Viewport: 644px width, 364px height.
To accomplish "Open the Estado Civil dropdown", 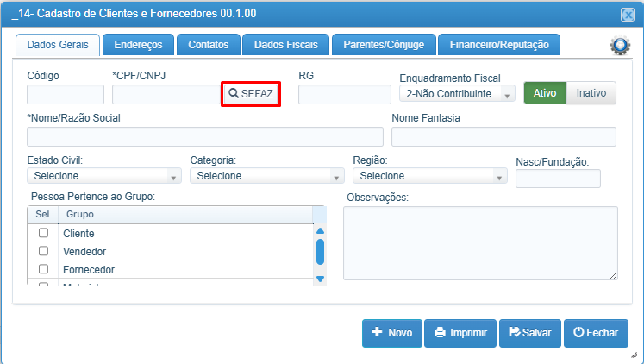I will pos(104,176).
